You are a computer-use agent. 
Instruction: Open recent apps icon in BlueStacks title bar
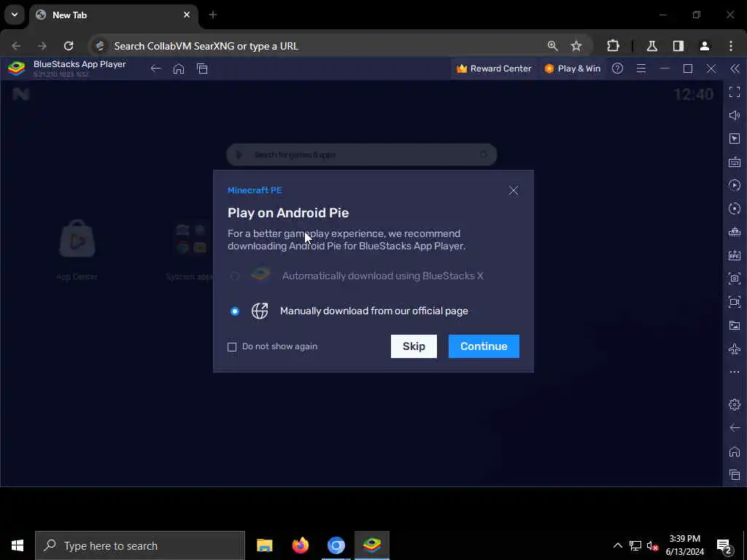point(202,69)
